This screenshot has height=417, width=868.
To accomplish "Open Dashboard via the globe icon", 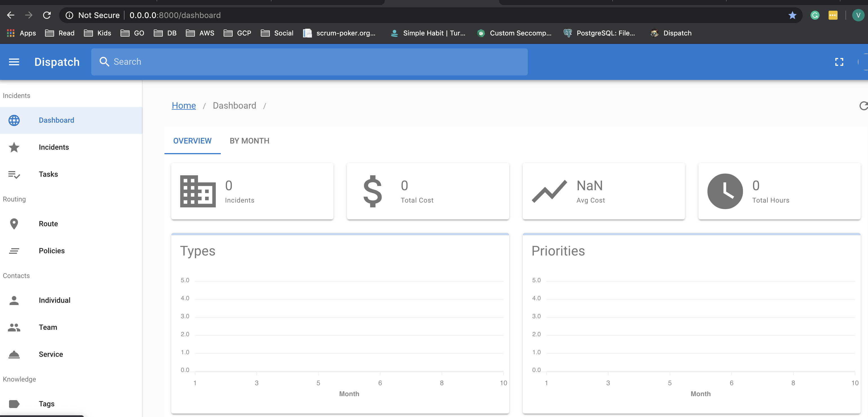I will pos(14,120).
